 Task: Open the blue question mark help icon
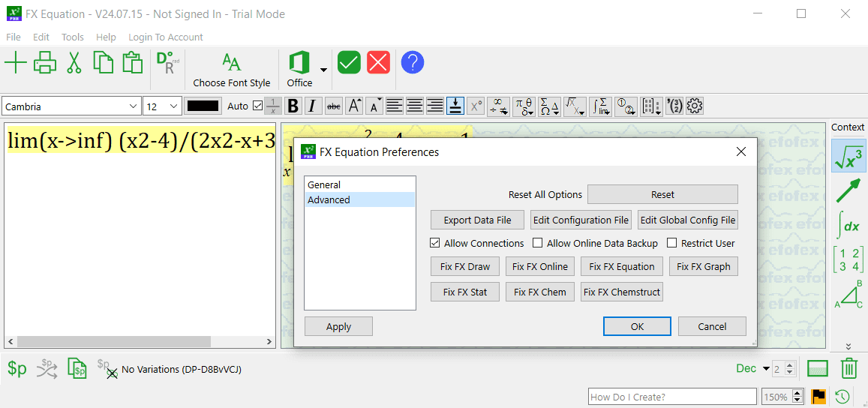(413, 62)
